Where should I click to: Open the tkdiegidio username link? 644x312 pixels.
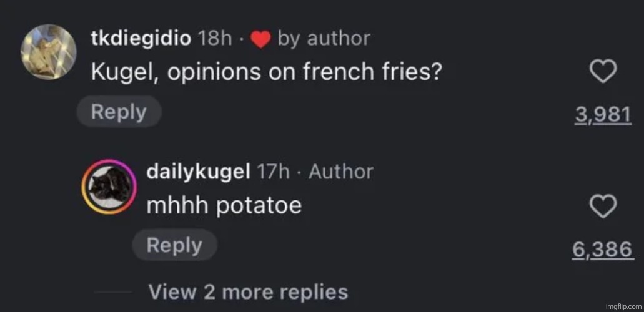[141, 39]
